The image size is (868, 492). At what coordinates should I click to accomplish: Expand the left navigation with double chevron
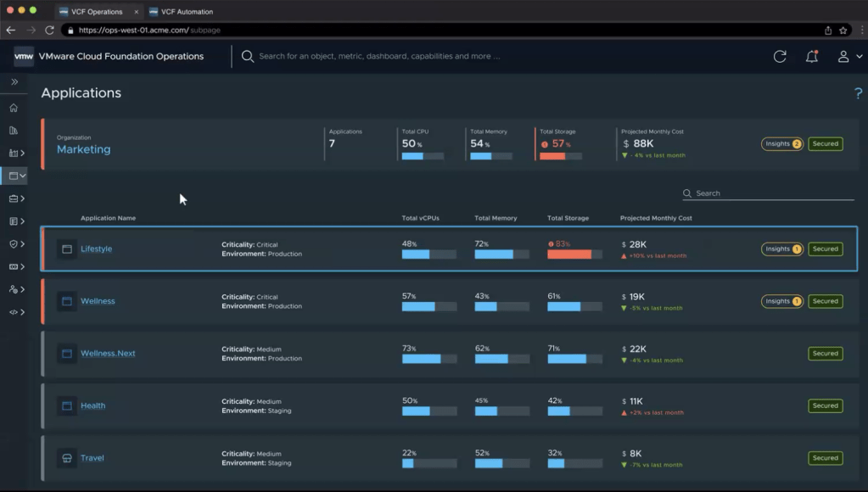pyautogui.click(x=14, y=82)
